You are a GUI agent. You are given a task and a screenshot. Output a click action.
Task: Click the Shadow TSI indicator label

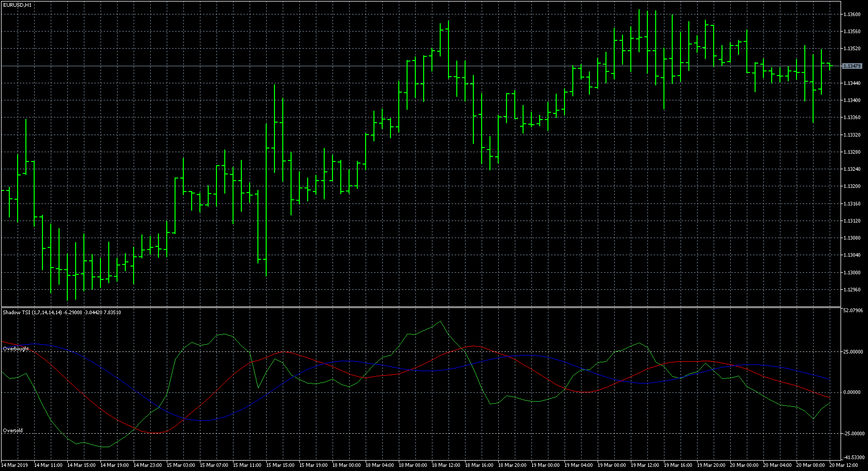point(62,312)
